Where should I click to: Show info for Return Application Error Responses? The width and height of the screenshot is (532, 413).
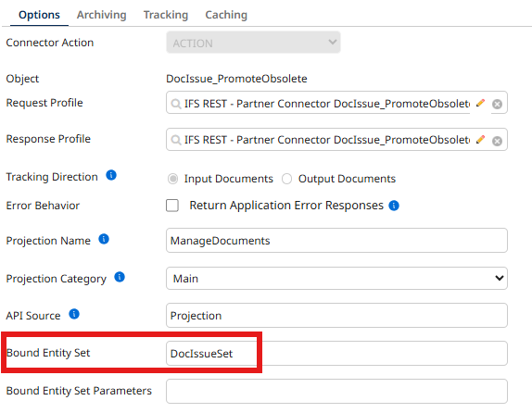tap(394, 206)
